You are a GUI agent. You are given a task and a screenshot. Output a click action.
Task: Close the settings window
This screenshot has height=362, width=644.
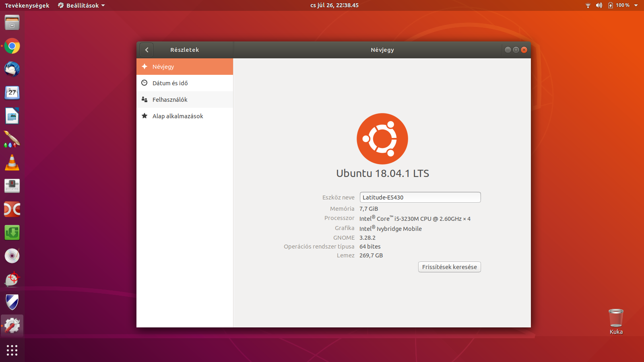pyautogui.click(x=524, y=50)
